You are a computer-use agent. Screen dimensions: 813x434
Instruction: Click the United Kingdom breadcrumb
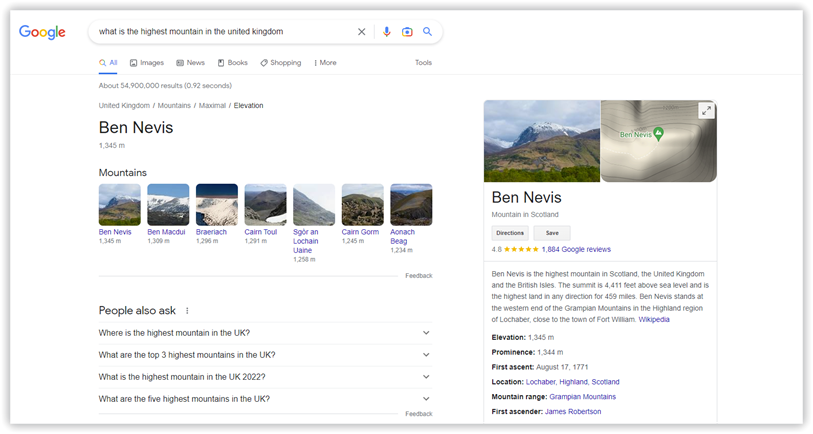(124, 105)
